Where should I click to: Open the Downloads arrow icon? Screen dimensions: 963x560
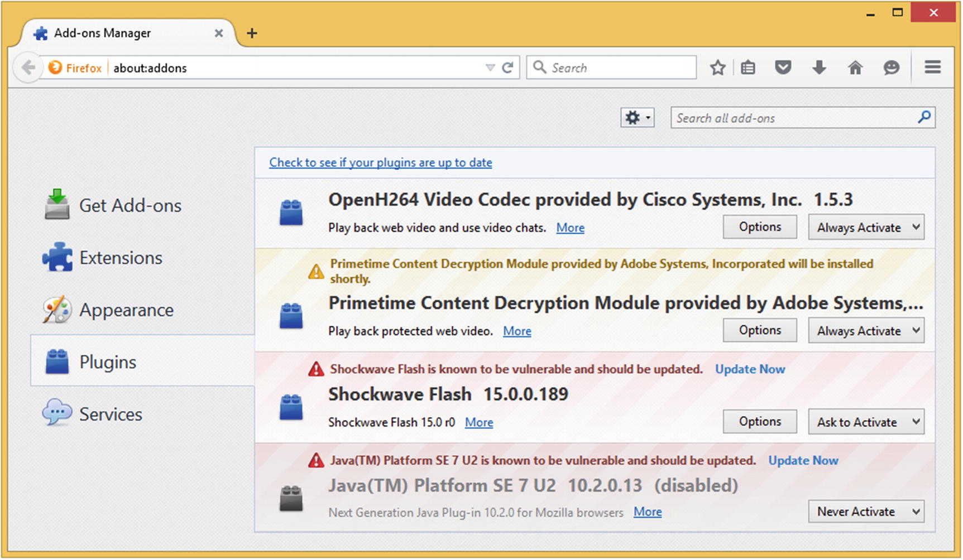tap(819, 68)
